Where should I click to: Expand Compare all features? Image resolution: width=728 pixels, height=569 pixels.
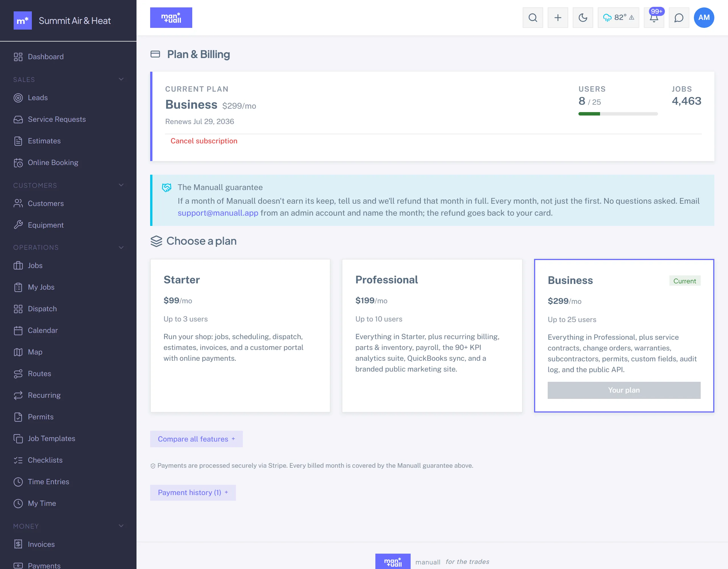pos(196,439)
